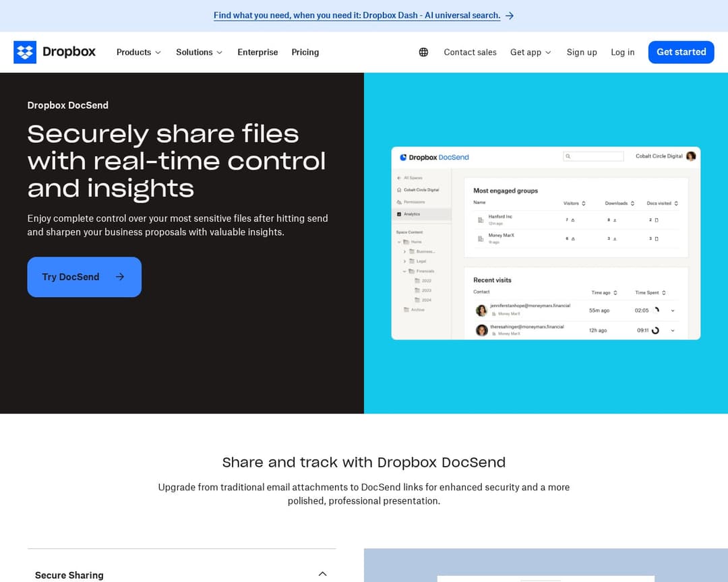728x582 pixels.
Task: Click Contact sales in the header
Action: point(470,52)
